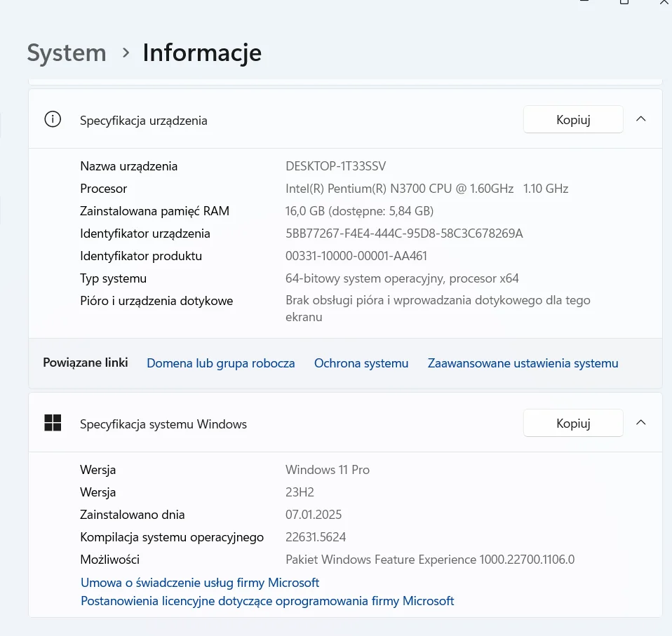
Task: Click the info icon beside Specyfikacja urządzenia
Action: point(53,119)
